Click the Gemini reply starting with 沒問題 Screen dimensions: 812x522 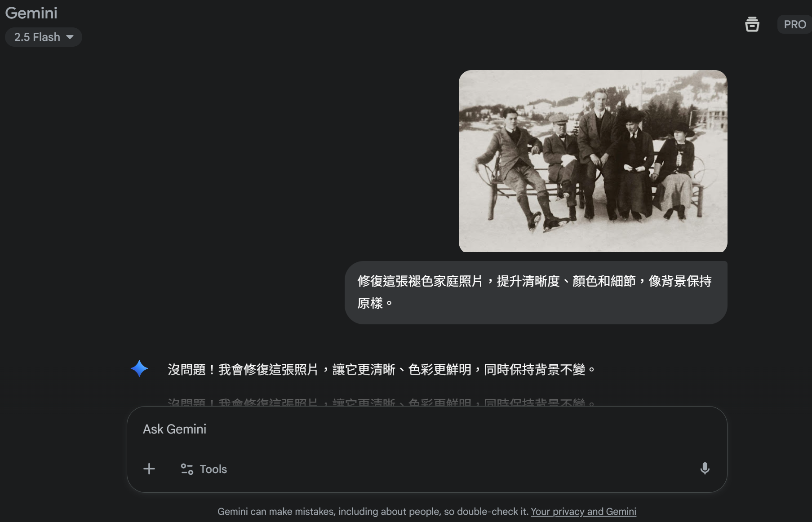[x=382, y=369]
